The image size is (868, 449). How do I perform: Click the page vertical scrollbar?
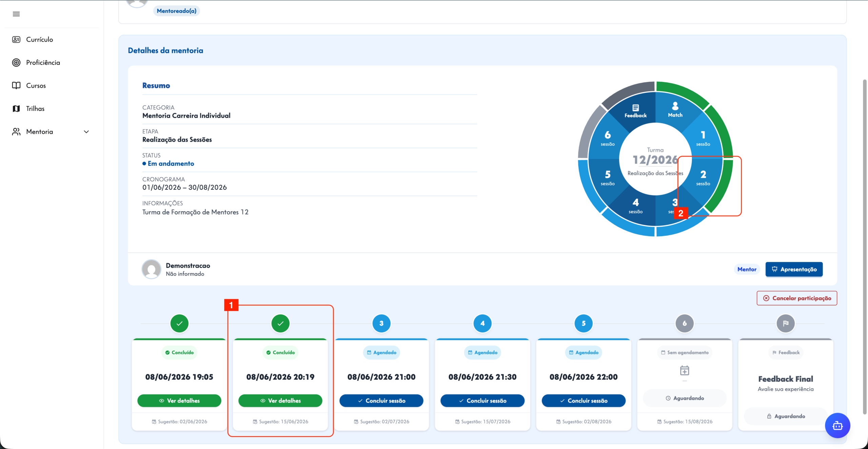click(x=865, y=247)
